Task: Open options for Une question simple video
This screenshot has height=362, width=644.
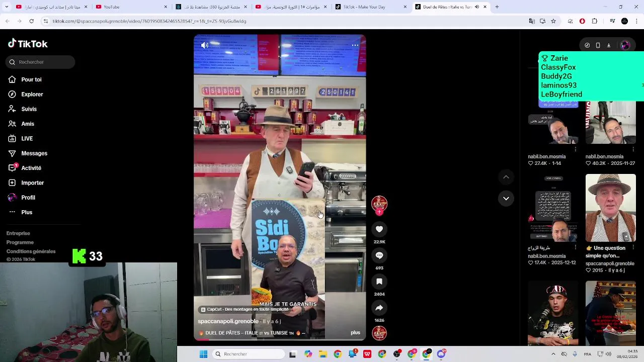Action: coord(633,247)
